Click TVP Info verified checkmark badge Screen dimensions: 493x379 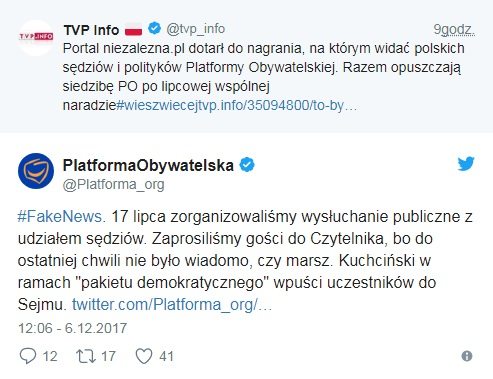154,28
